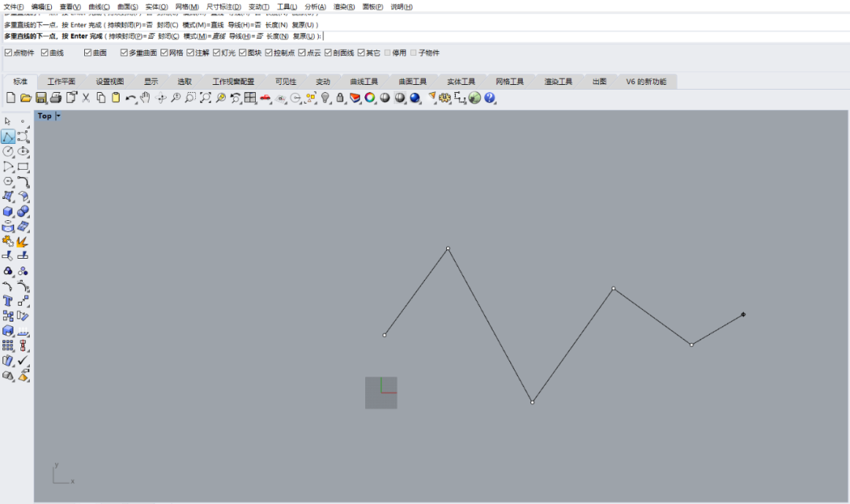Uncheck the 网格 filter checkbox

164,53
